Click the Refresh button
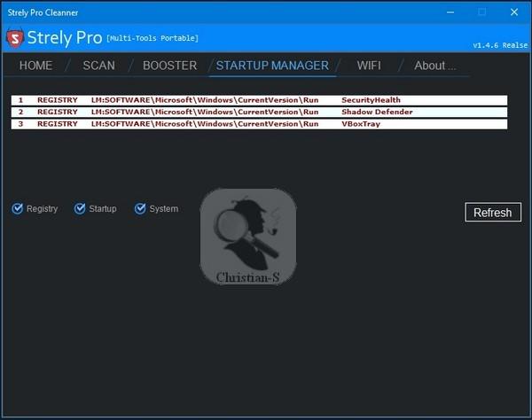Screen dimensions: 532x420 pyautogui.click(x=493, y=213)
